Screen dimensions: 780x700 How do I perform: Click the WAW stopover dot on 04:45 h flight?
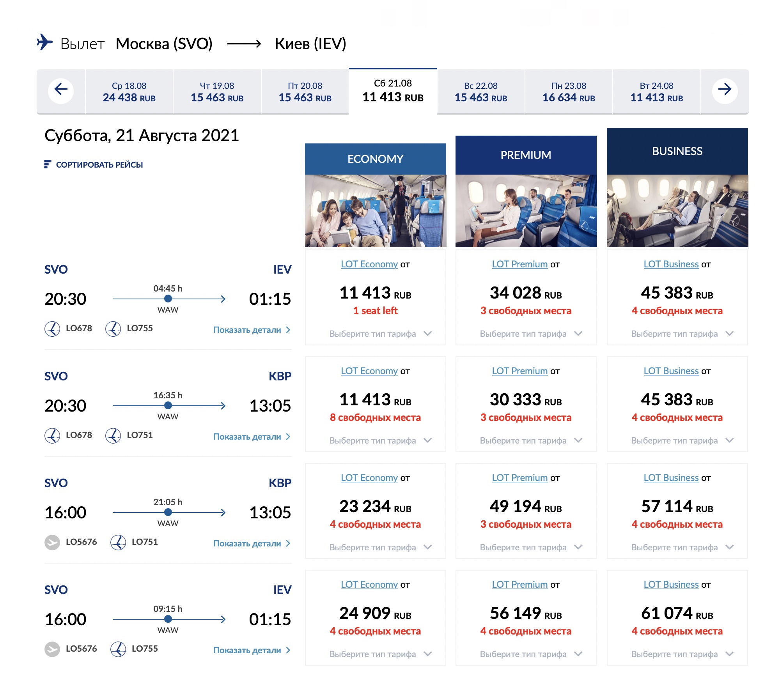(x=168, y=299)
